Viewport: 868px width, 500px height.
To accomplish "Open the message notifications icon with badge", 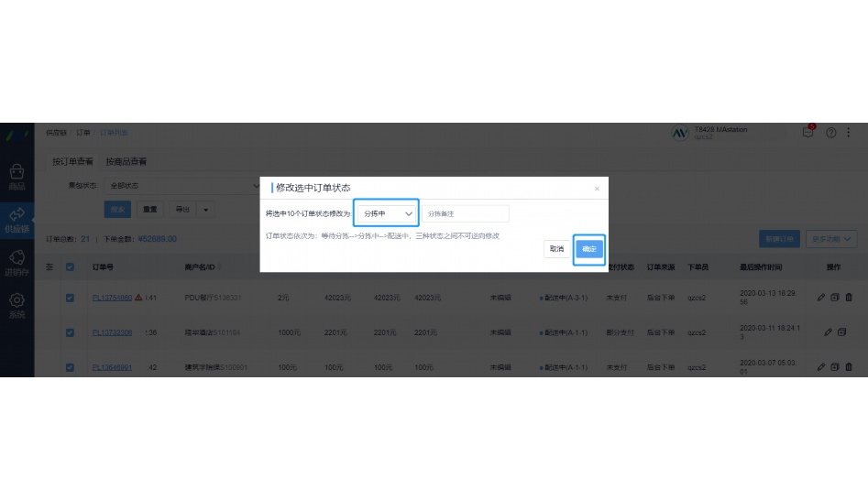I will click(808, 132).
